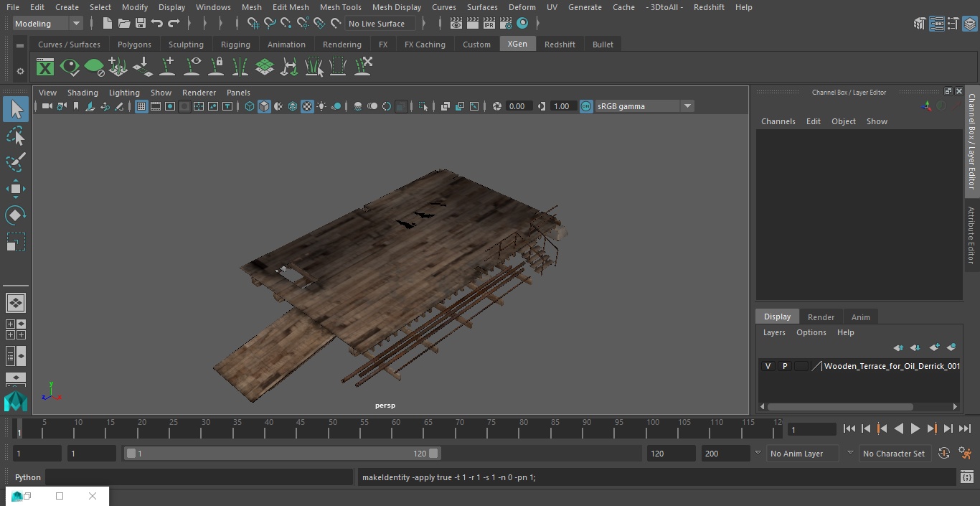
Task: Click the layer list horizontal scrollbar
Action: (x=841, y=406)
